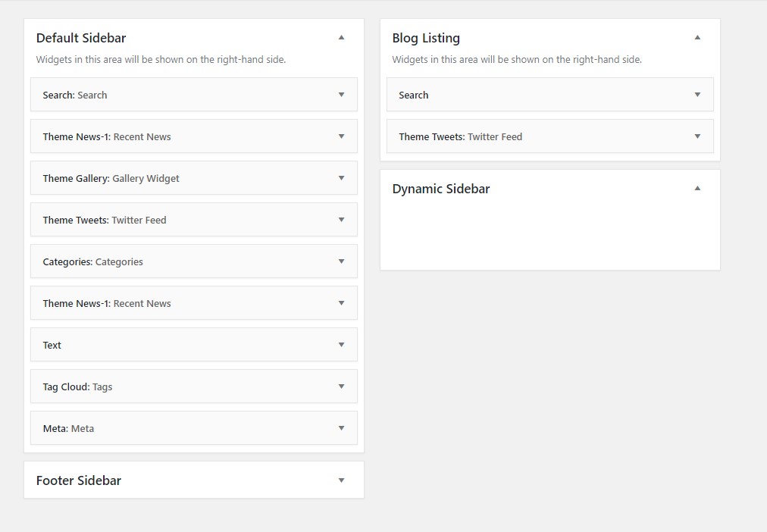The width and height of the screenshot is (767, 532).
Task: Open Theme Tweets widget arrow in Default Sidebar
Action: [341, 220]
